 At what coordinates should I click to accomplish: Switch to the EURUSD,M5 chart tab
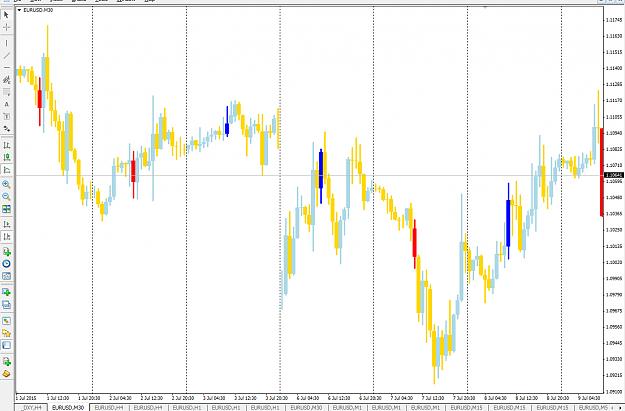click(593, 407)
